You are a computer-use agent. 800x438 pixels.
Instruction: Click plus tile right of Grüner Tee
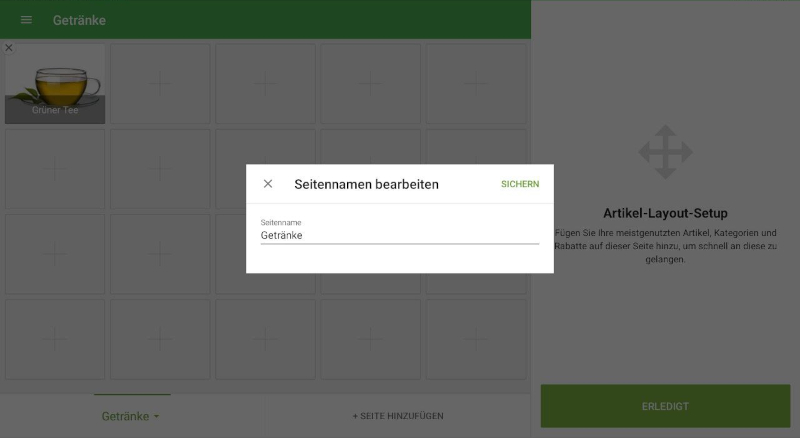tap(160, 84)
